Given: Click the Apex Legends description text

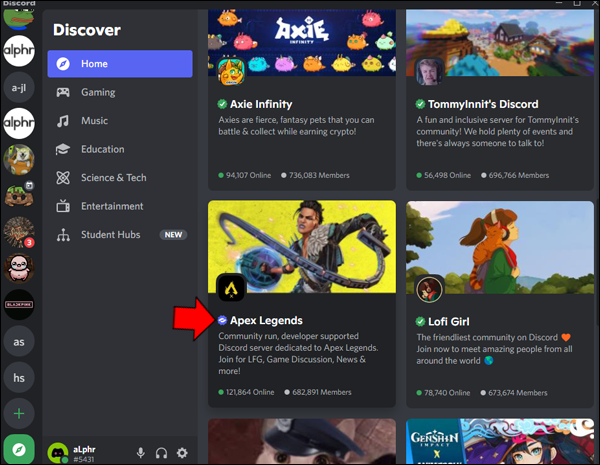Looking at the screenshot, I should pyautogui.click(x=298, y=354).
